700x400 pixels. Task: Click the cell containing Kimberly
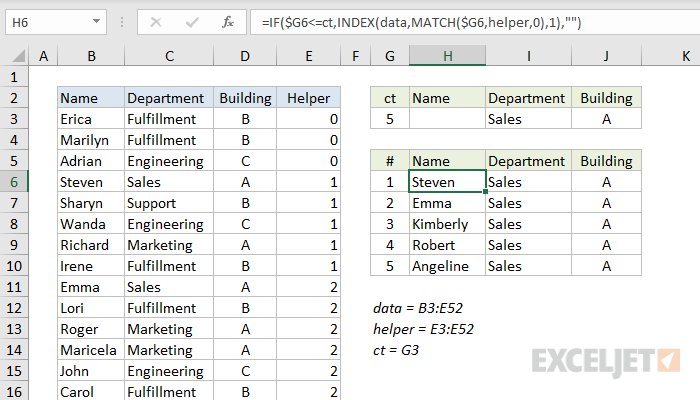[447, 224]
